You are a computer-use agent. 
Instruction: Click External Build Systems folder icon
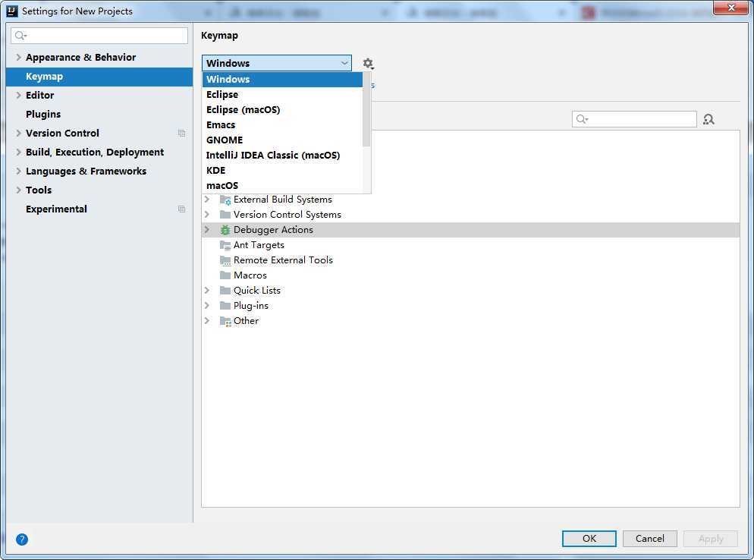pos(225,200)
